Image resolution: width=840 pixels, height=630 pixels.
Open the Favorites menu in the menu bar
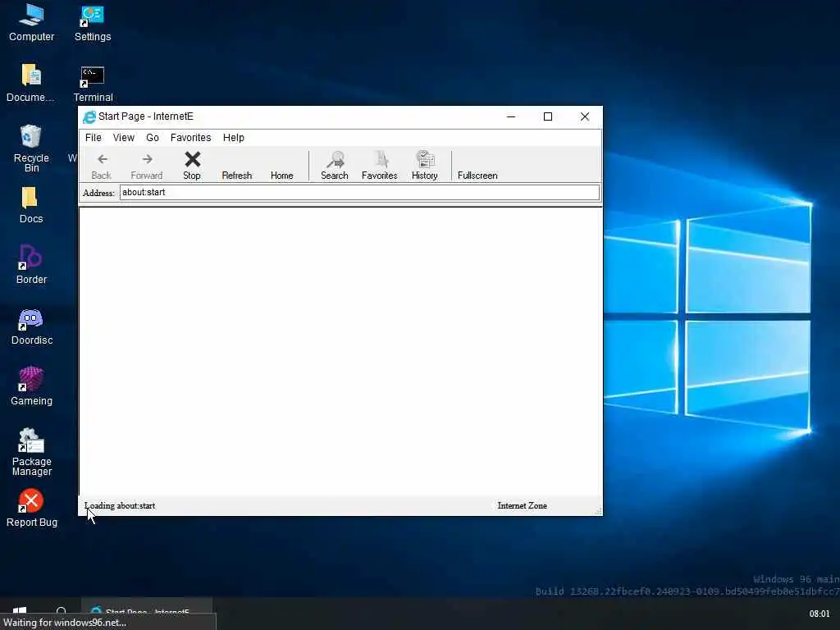click(x=190, y=138)
